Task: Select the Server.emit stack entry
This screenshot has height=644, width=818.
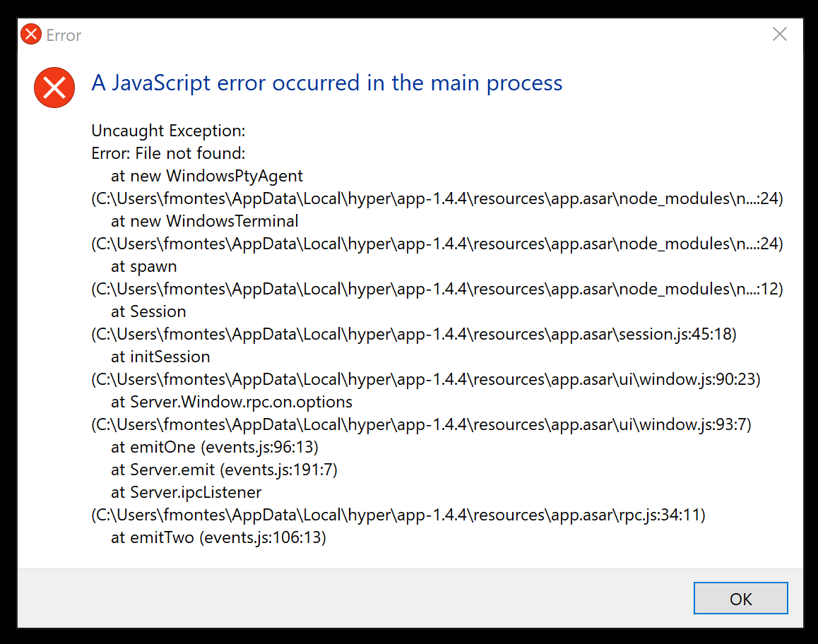Action: [223, 470]
